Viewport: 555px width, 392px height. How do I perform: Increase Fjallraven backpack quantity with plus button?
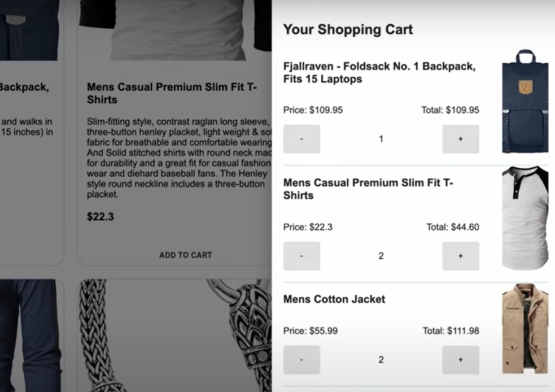461,139
